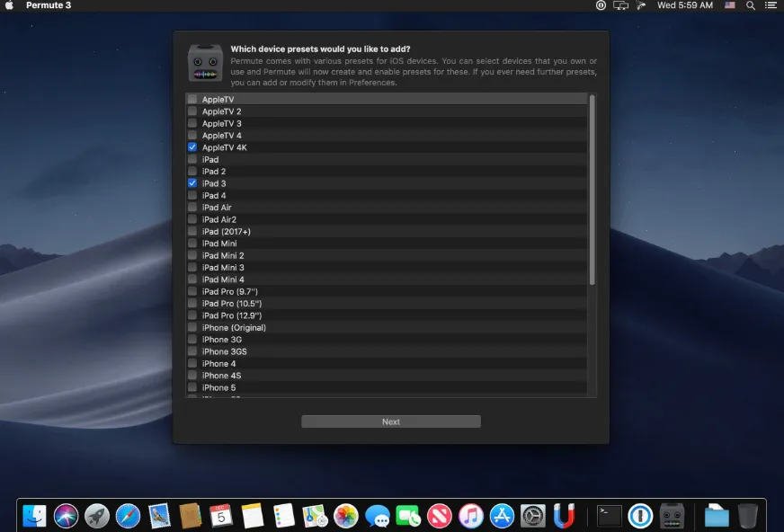
Task: Click the plain iPad row label
Action: (x=210, y=159)
